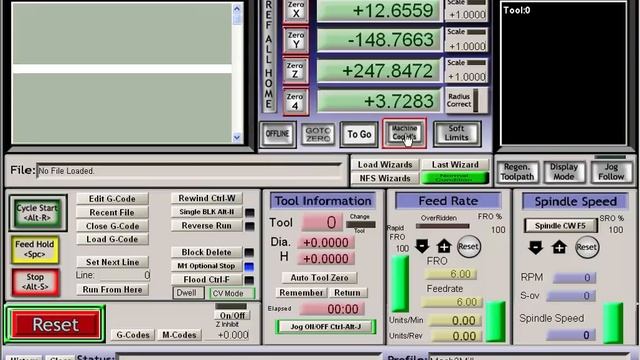Increase spindle speed override with up arrow
Image resolution: width=640 pixels, height=360 pixels.
click(559, 247)
